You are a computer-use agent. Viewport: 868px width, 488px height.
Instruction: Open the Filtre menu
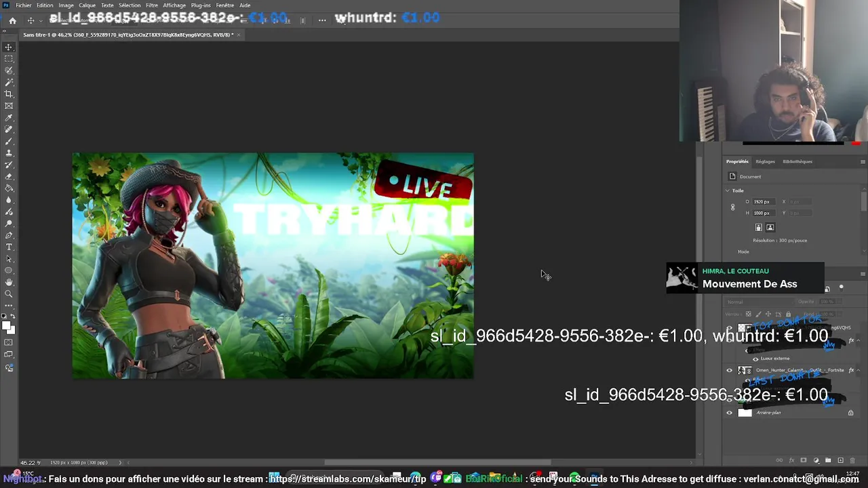tap(152, 5)
